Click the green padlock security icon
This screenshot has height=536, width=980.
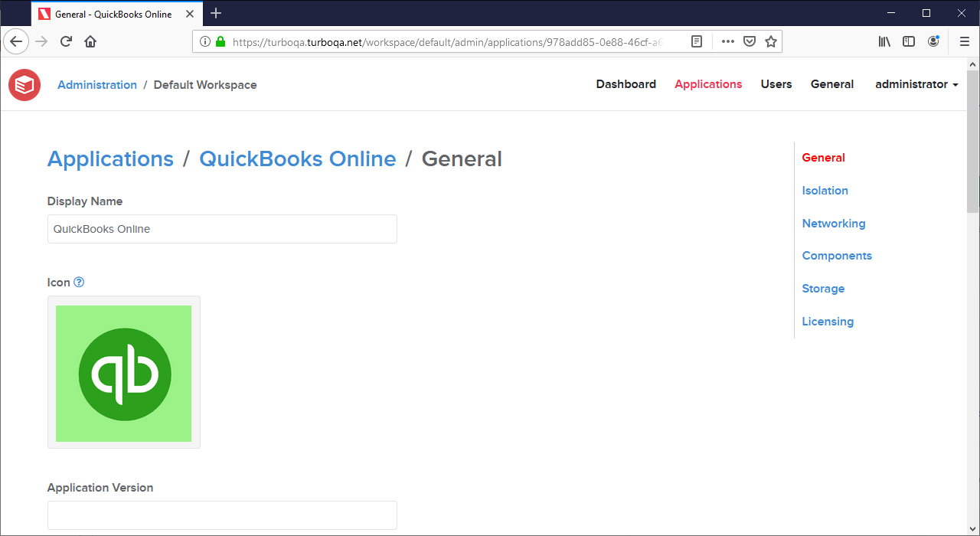tap(220, 42)
